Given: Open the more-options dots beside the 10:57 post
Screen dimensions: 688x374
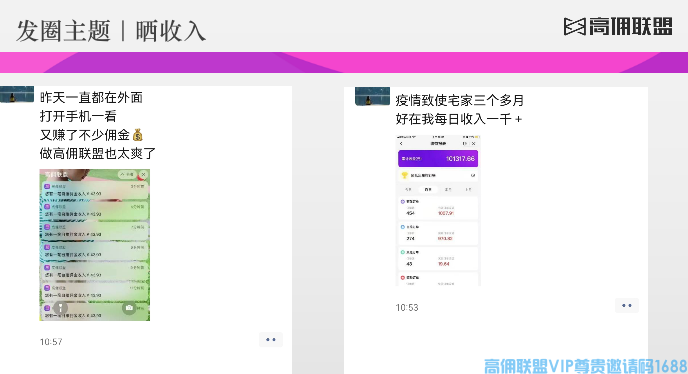Looking at the screenshot, I should click(271, 339).
